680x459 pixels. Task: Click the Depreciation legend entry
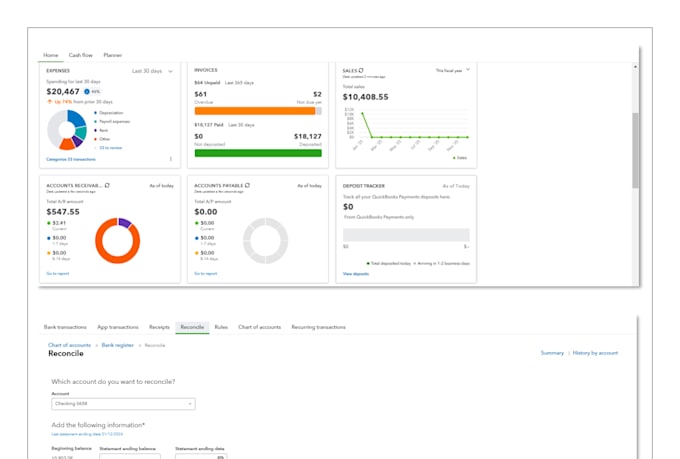point(108,113)
